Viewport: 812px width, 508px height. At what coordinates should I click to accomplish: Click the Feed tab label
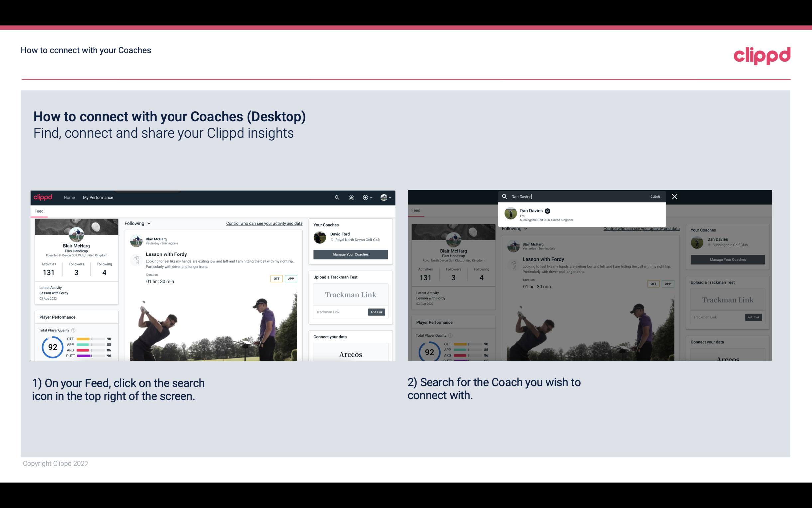39,211
